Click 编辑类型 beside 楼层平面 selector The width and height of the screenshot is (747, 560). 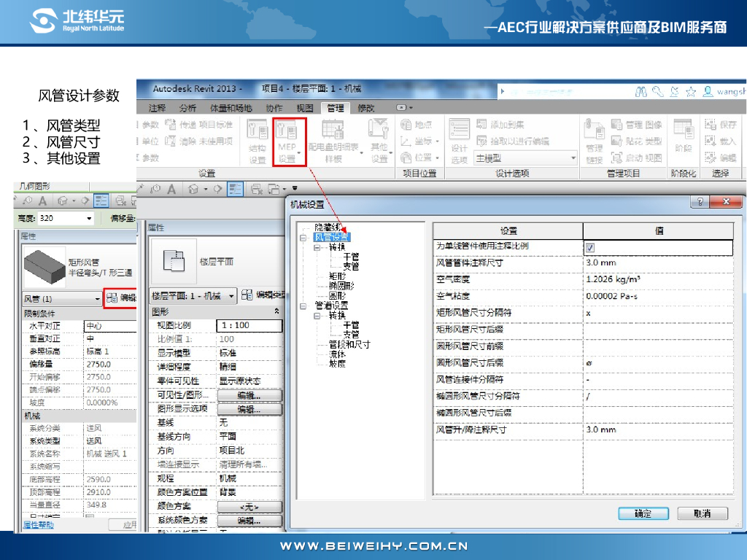[x=263, y=295]
